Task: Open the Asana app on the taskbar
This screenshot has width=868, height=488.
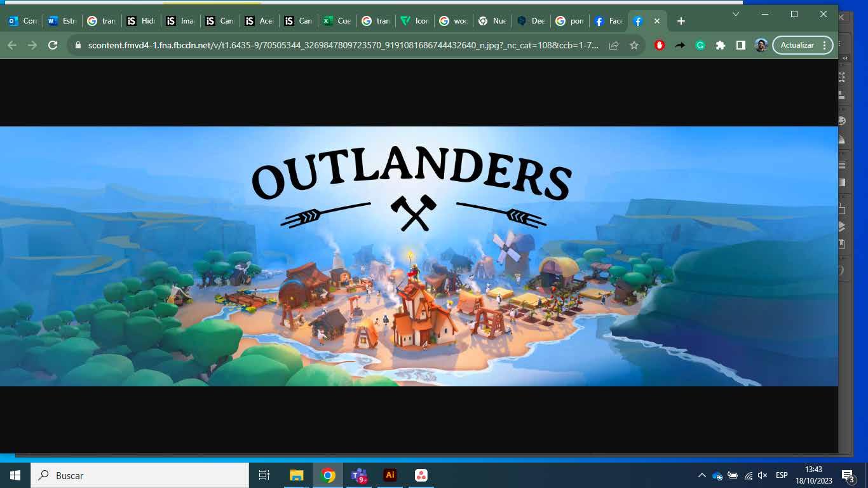Action: (x=421, y=475)
